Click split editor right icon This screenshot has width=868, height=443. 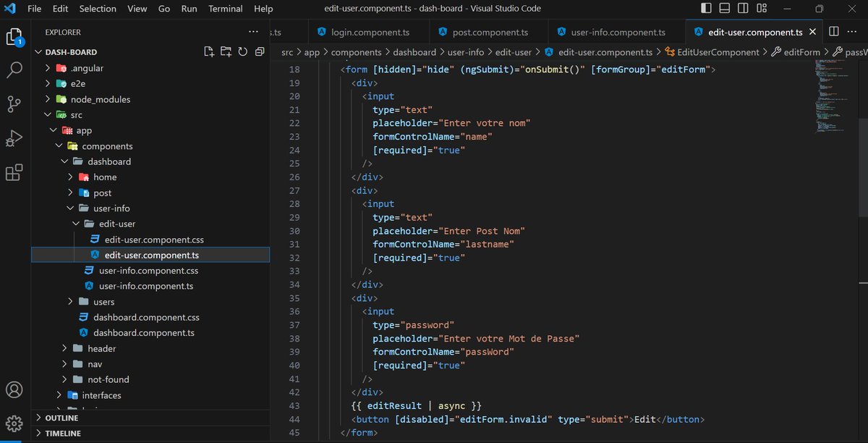834,32
